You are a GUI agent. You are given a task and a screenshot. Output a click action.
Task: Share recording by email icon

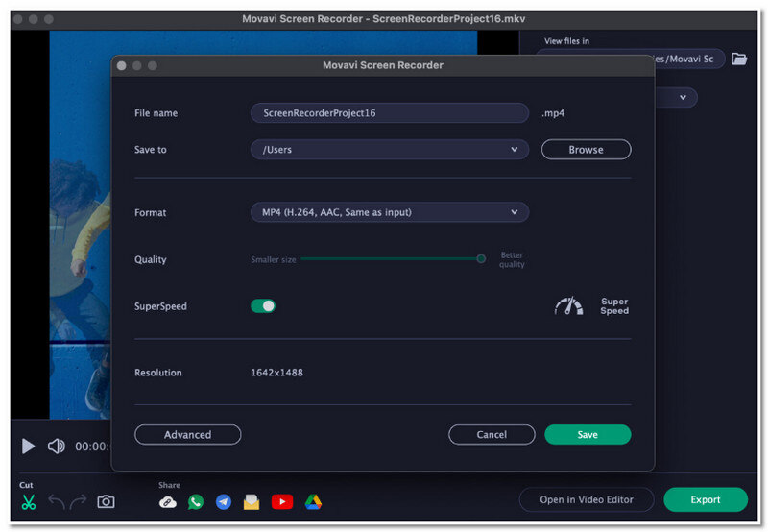click(x=252, y=501)
